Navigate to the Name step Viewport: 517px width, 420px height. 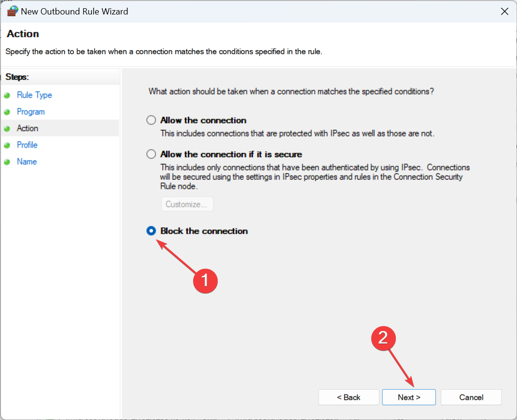tap(27, 162)
